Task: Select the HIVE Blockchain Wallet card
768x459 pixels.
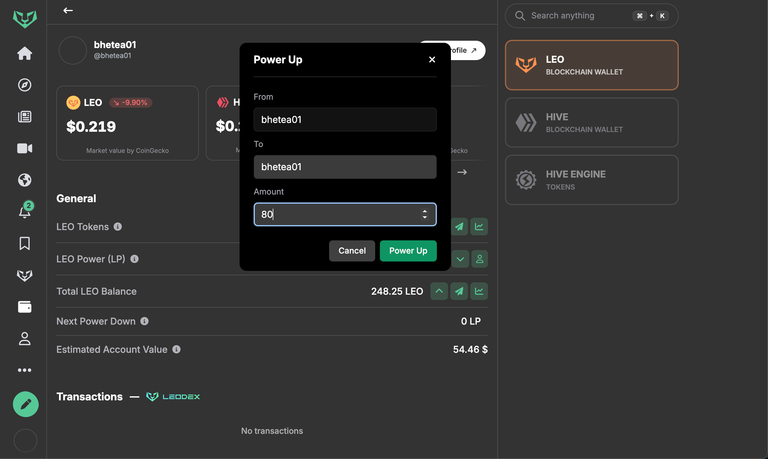Action: click(592, 122)
